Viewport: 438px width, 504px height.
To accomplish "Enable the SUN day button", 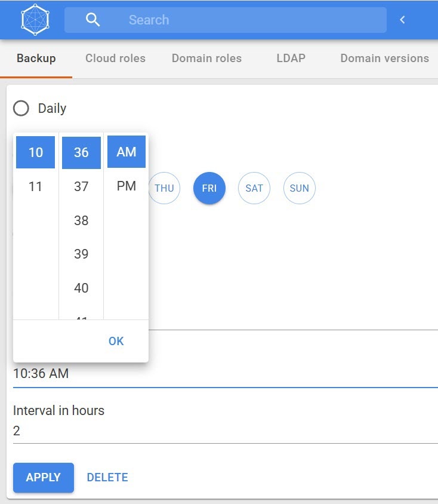I will [300, 188].
